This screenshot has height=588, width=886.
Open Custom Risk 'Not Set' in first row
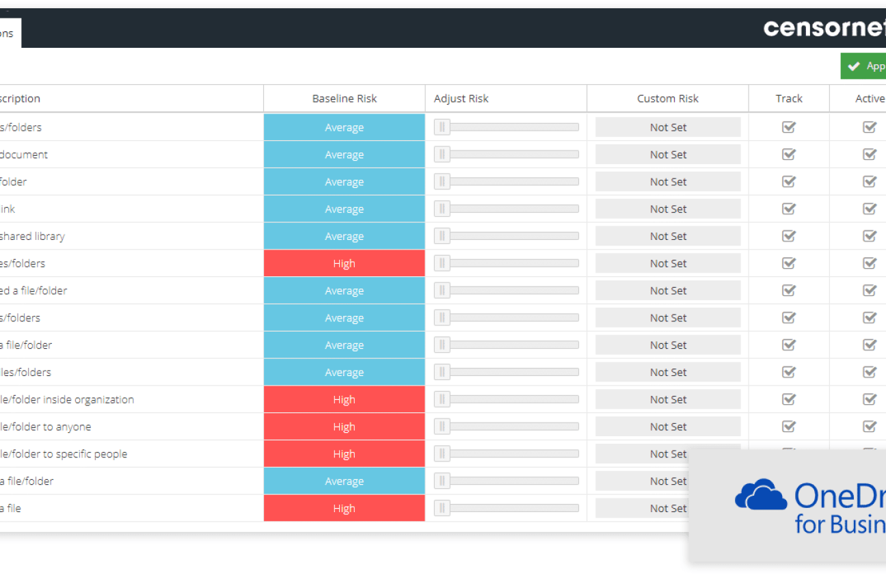[668, 127]
